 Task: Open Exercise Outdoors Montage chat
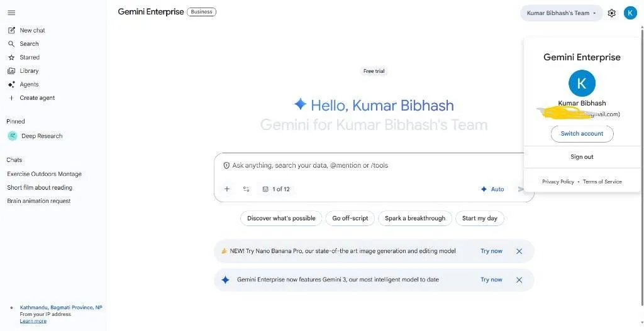[x=45, y=174]
